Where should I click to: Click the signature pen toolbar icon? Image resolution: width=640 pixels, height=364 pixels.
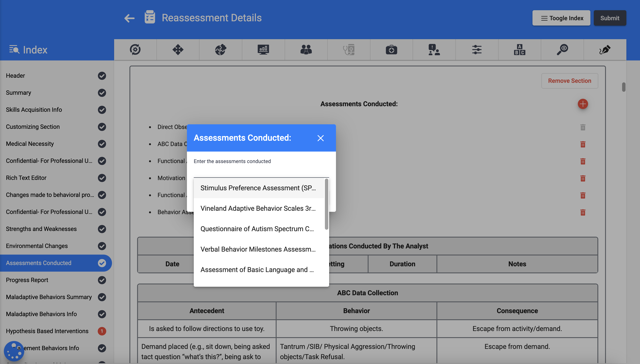tap(605, 50)
